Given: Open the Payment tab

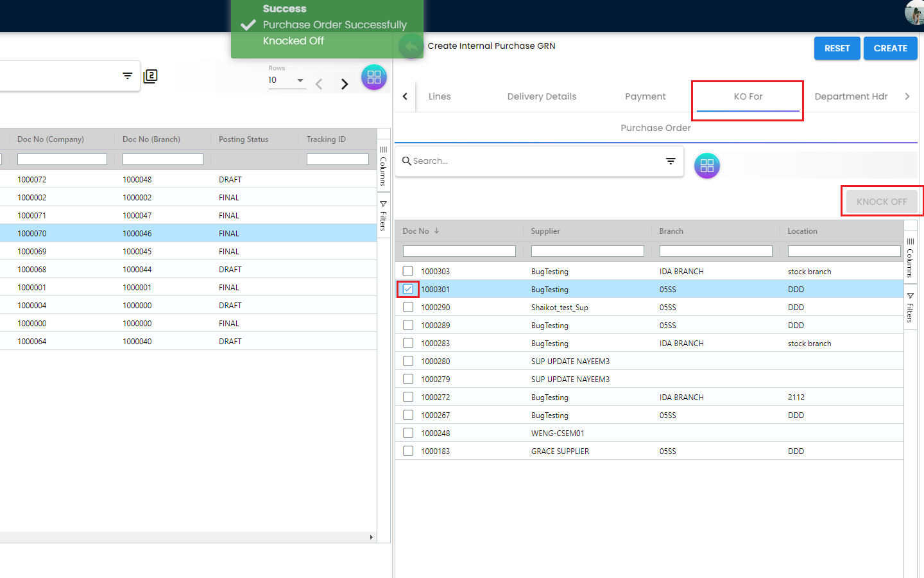Looking at the screenshot, I should (645, 96).
